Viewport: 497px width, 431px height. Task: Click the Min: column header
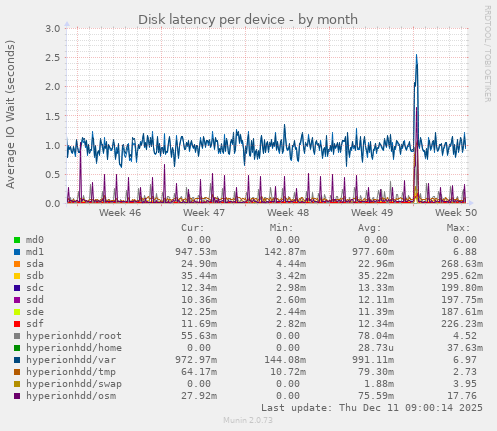[x=281, y=228]
